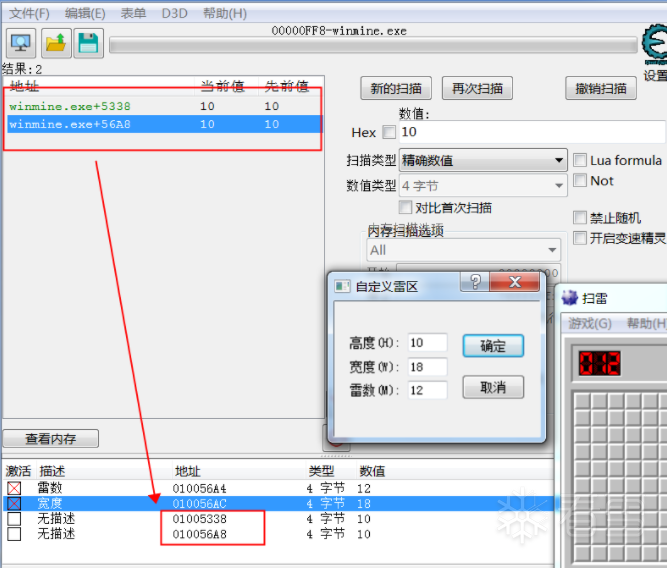Image resolution: width=667 pixels, height=568 pixels.
Task: Click the 数值 input field
Action: (x=533, y=132)
